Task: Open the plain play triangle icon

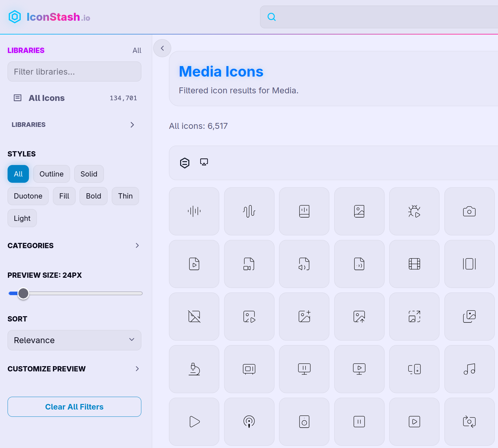Action: coord(194,422)
